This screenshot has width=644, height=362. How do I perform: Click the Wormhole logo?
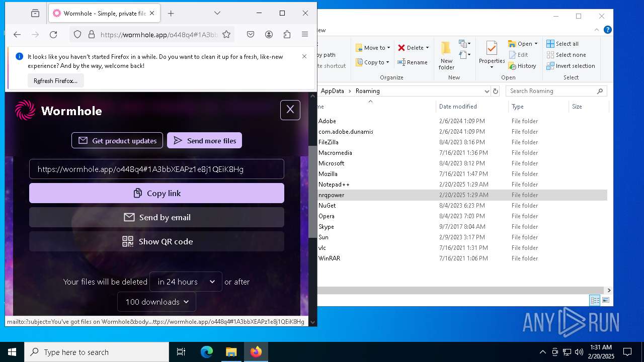click(x=58, y=111)
